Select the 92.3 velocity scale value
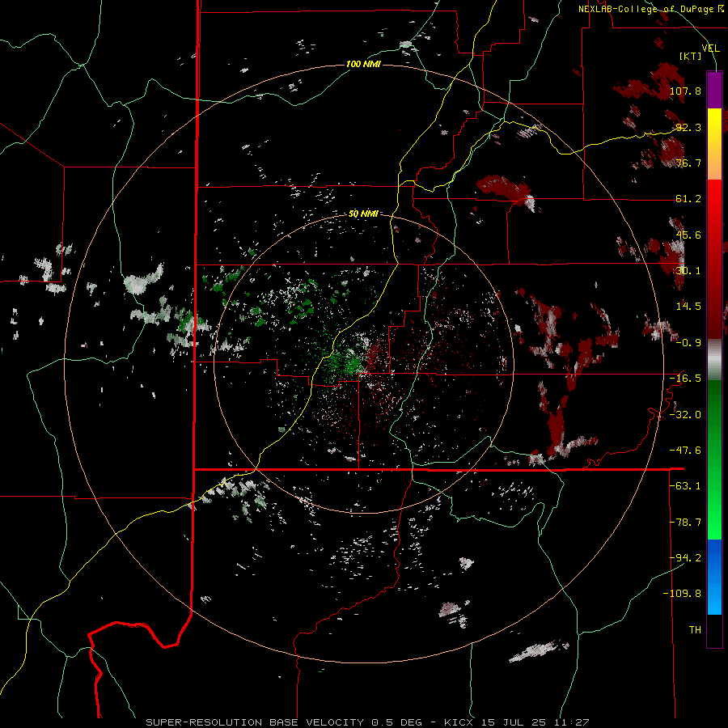 click(x=688, y=127)
